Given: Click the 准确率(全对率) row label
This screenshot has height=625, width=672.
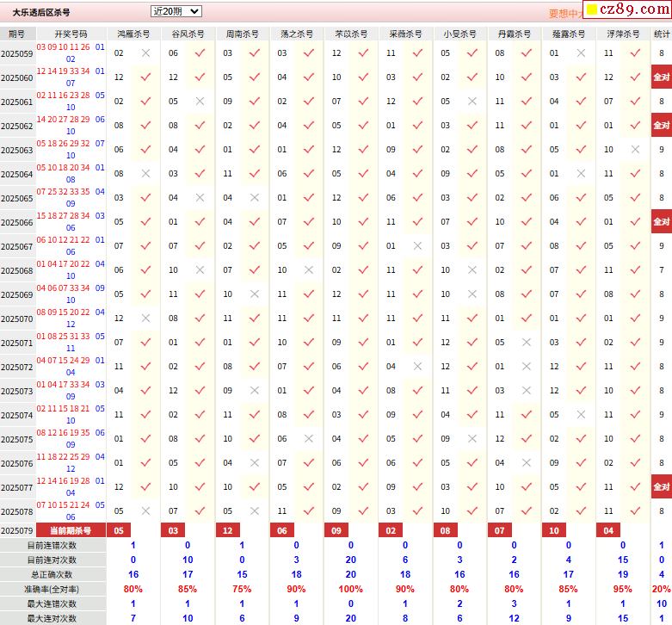Looking at the screenshot, I should [52, 589].
